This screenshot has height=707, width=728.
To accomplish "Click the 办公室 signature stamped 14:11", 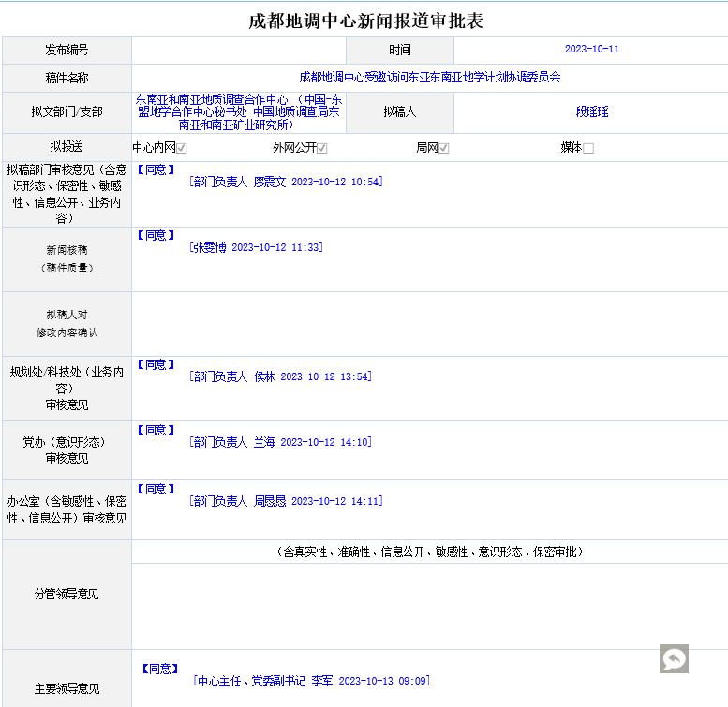I will click(285, 501).
